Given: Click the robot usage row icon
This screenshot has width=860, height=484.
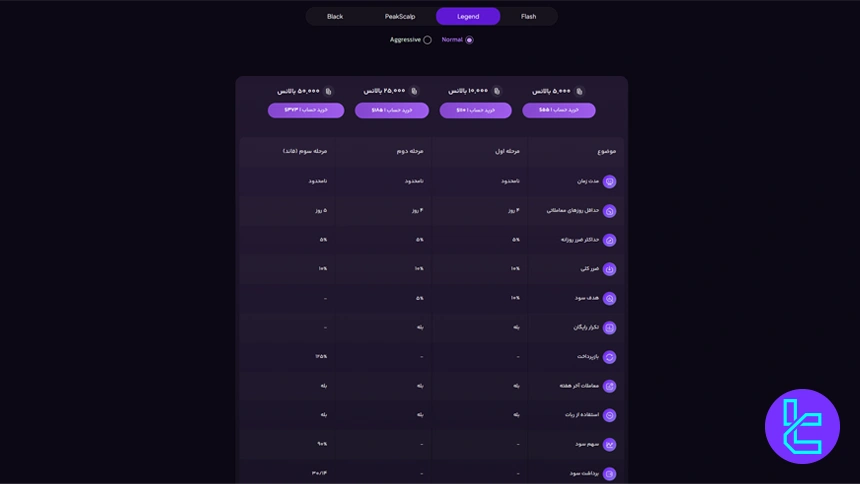Looking at the screenshot, I should [x=609, y=415].
